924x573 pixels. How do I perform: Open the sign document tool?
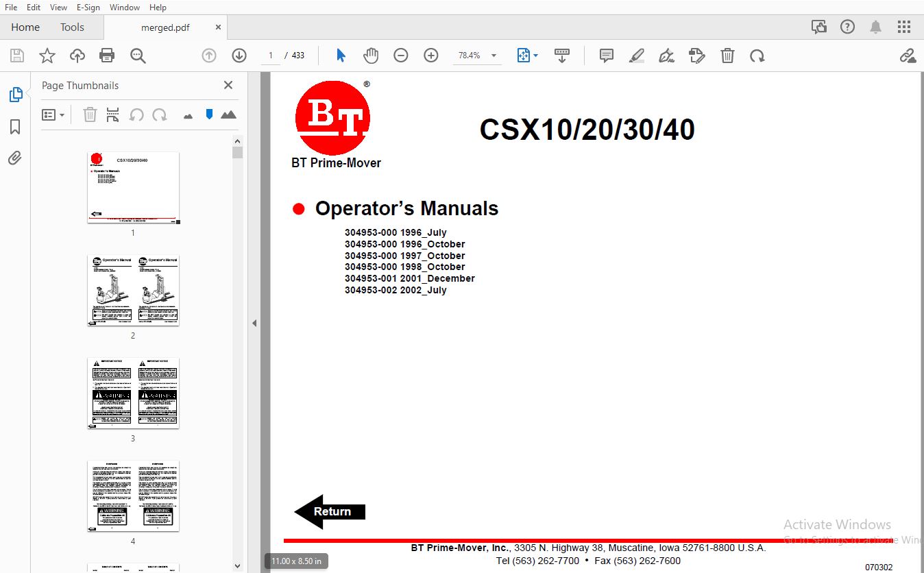tap(667, 56)
